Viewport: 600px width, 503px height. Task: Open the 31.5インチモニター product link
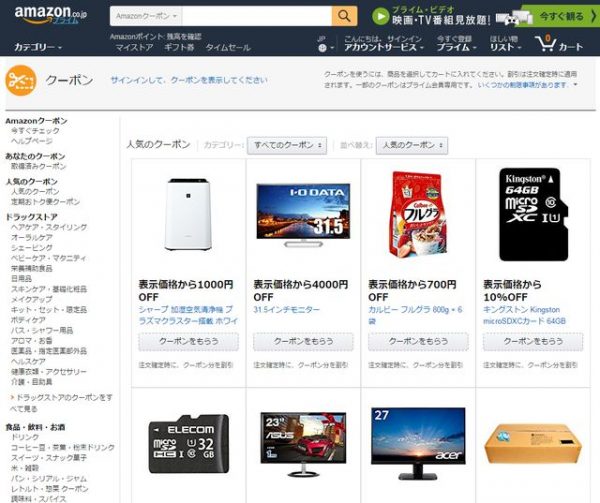pyautogui.click(x=286, y=309)
